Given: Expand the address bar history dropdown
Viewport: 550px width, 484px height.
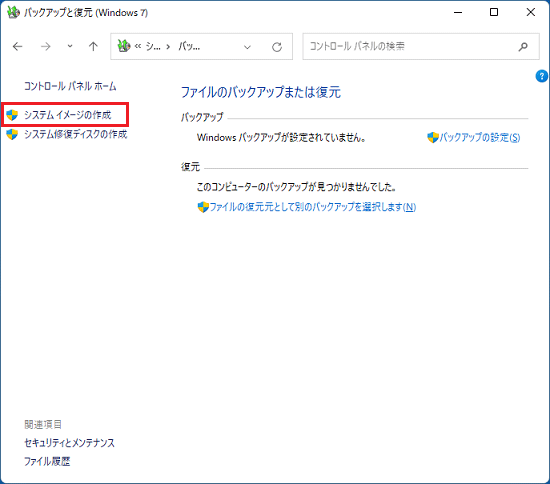Looking at the screenshot, I should tap(247, 47).
